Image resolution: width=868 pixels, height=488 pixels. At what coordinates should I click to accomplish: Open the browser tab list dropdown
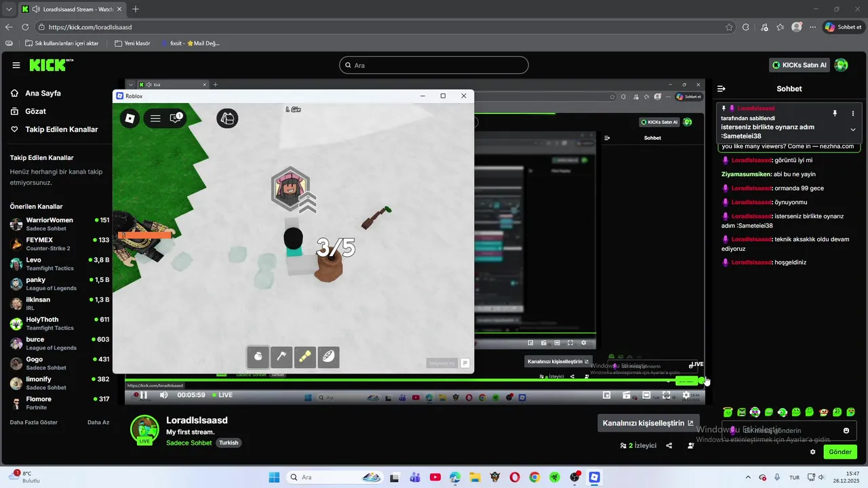[x=9, y=9]
